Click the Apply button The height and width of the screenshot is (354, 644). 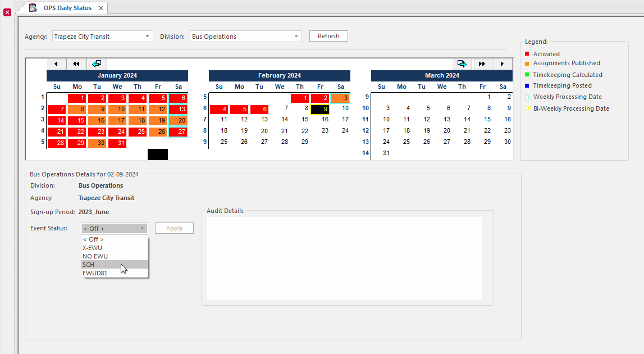tap(174, 229)
